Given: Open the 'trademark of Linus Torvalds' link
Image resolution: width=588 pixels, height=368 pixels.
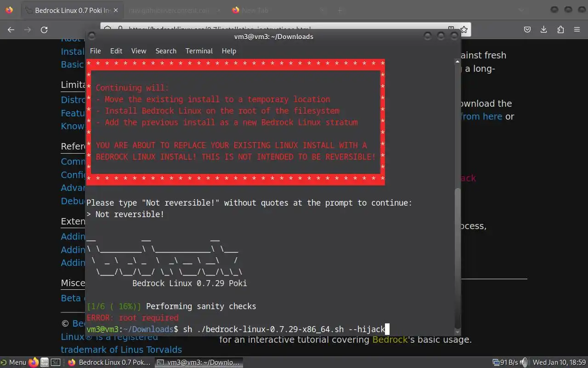Looking at the screenshot, I should (121, 350).
